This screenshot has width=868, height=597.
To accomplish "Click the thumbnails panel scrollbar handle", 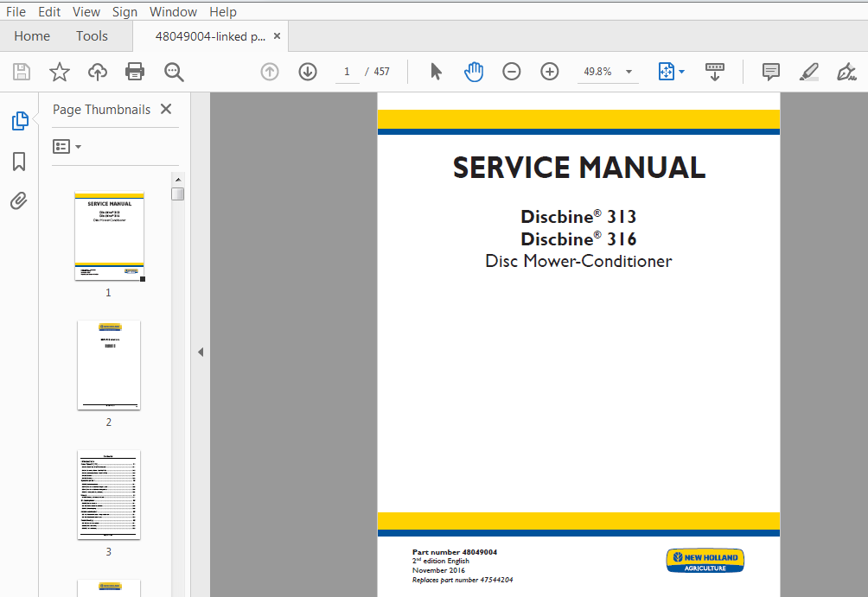I will point(178,194).
